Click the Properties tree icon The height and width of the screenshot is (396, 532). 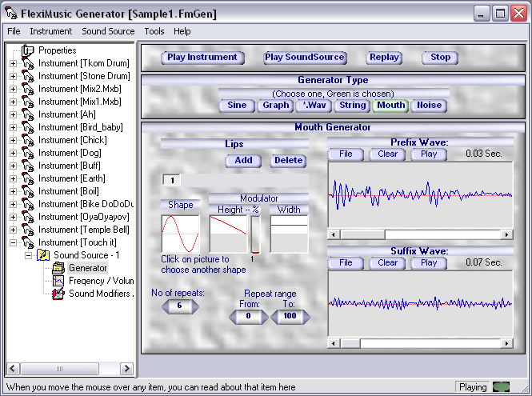tap(27, 50)
